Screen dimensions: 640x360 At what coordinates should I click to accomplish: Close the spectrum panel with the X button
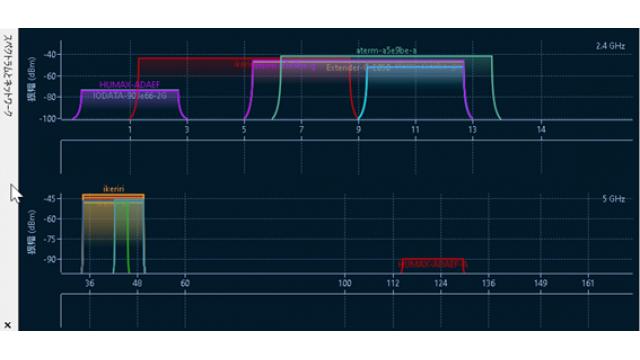[x=7, y=325]
